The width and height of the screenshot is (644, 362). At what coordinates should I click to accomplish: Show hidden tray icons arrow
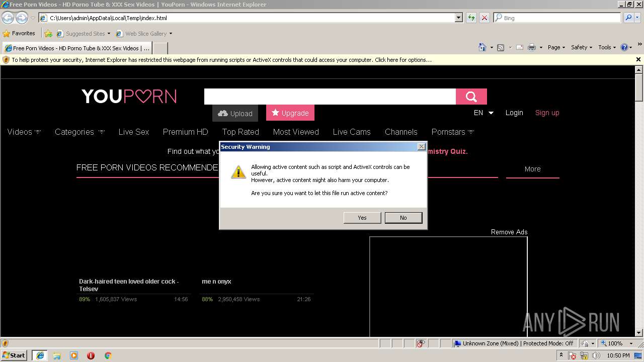561,355
